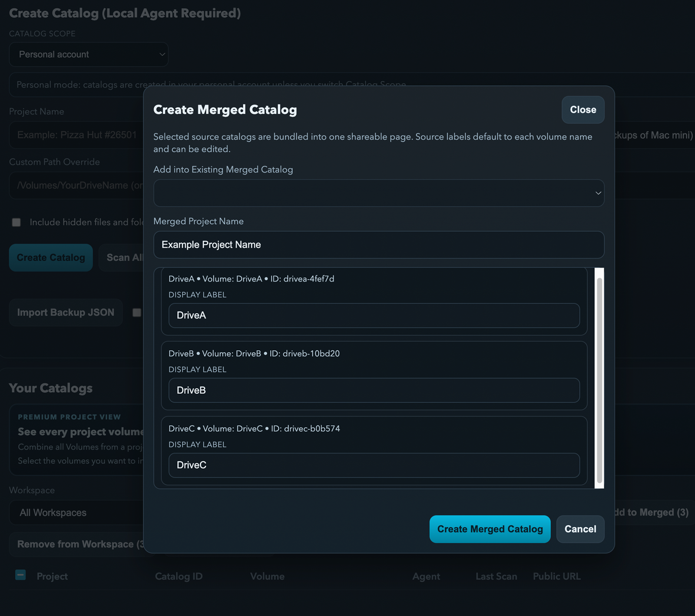Click the Create Merged Catalog button

click(490, 529)
